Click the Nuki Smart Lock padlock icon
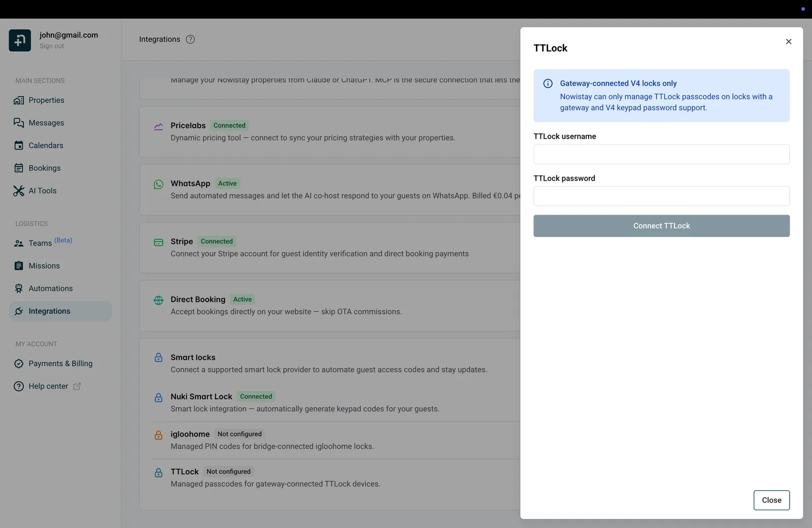 coord(158,398)
